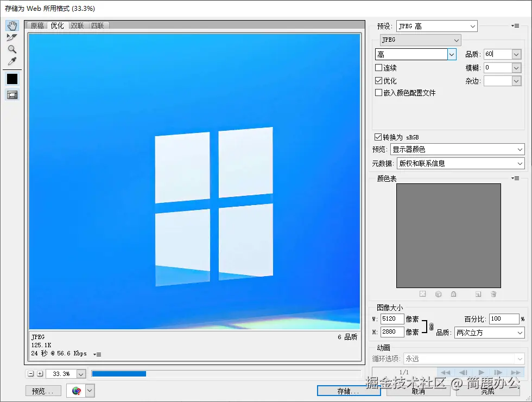Play the animation
The image size is (532, 402).
pyautogui.click(x=481, y=373)
